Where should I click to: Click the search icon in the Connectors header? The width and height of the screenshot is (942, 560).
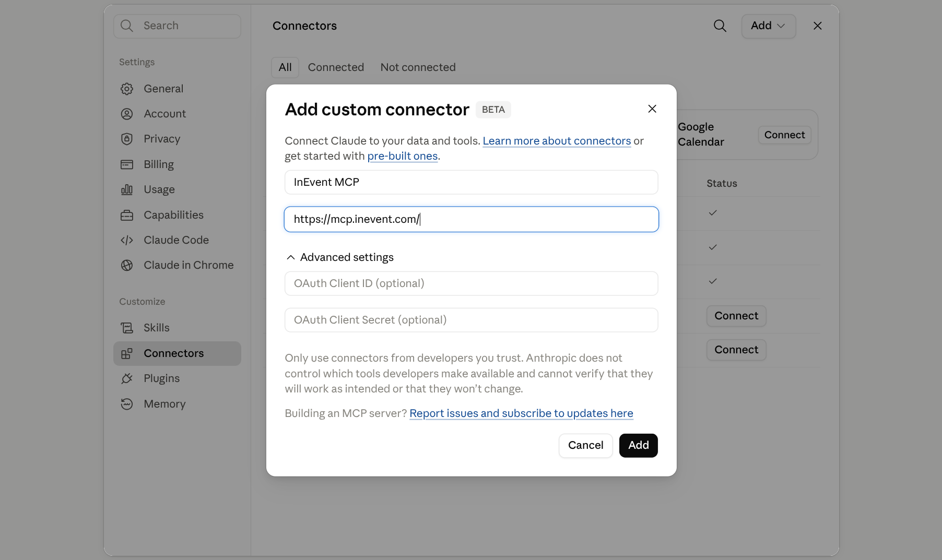point(720,26)
